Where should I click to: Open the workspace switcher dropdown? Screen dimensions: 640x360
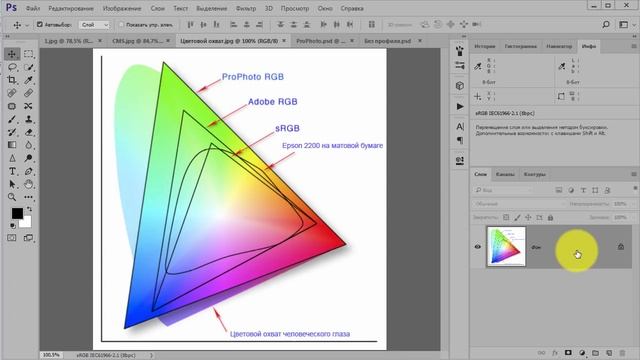(626, 24)
